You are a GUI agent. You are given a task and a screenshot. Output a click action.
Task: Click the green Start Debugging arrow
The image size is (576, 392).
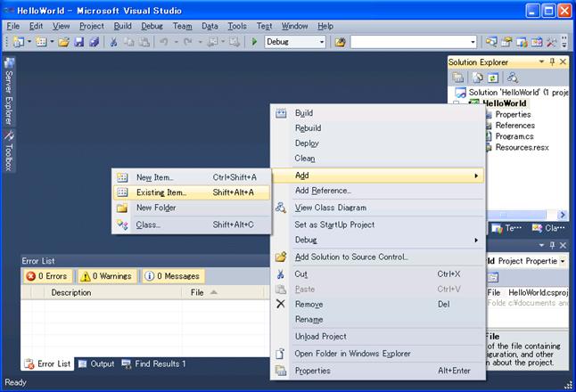[x=254, y=42]
